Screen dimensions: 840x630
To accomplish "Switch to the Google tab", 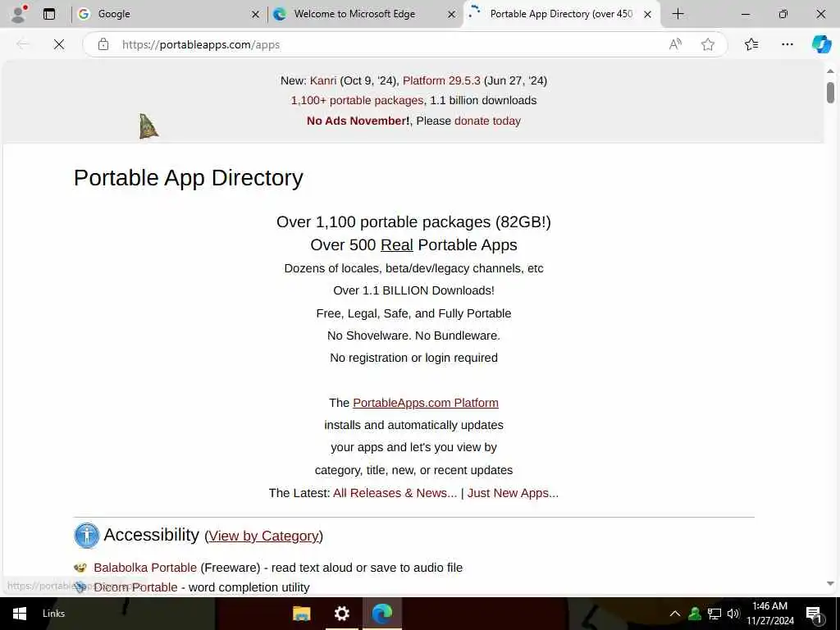I will click(168, 14).
